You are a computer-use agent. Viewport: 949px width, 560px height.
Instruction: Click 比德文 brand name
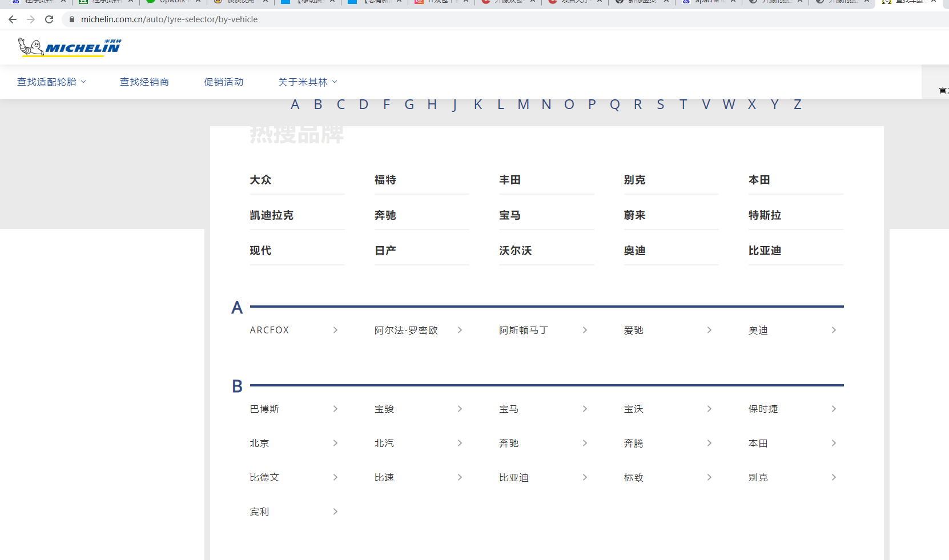pyautogui.click(x=264, y=477)
